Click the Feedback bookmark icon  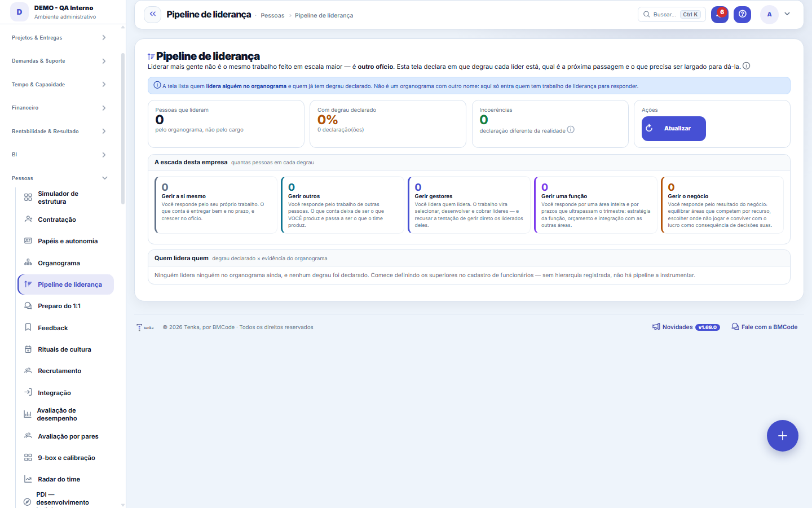point(28,327)
